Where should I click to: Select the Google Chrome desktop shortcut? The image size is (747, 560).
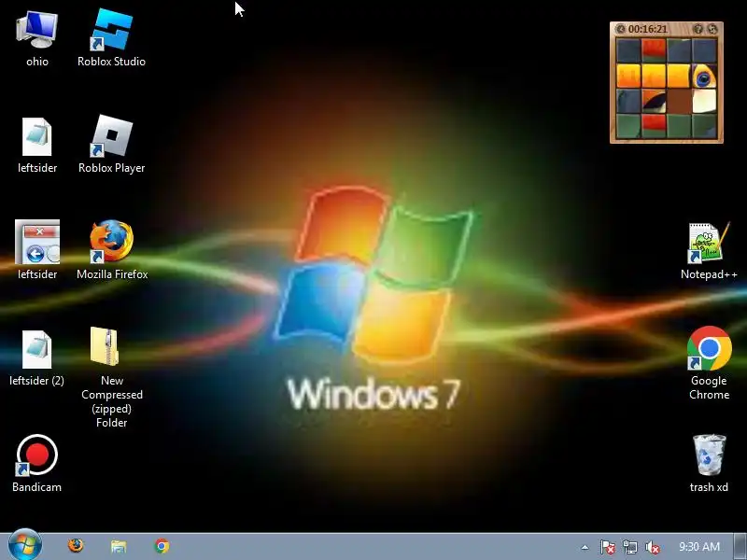pyautogui.click(x=709, y=364)
